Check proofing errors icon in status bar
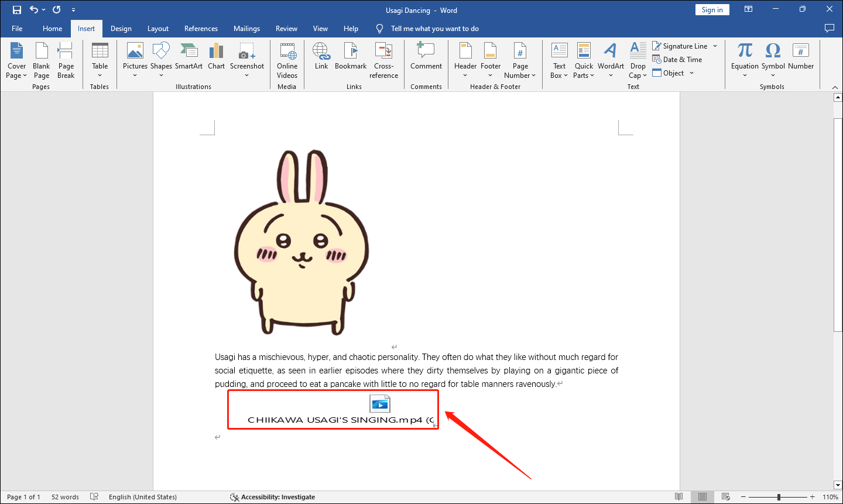843x504 pixels. click(94, 497)
